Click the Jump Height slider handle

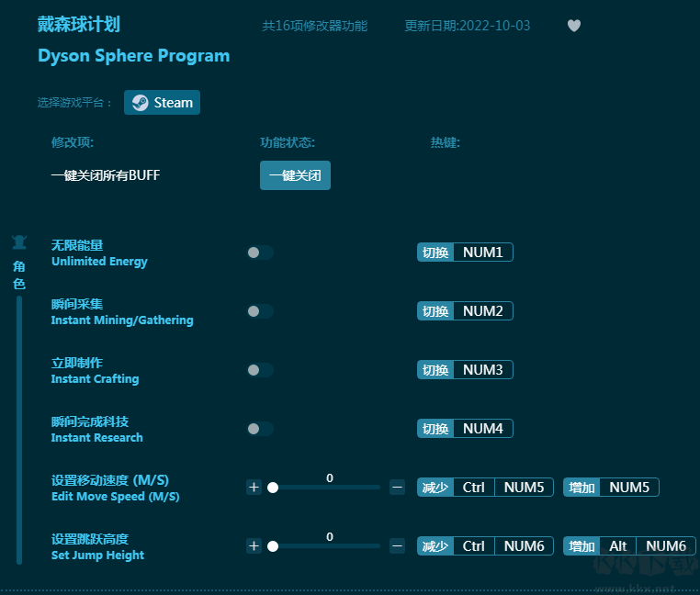[x=273, y=546]
